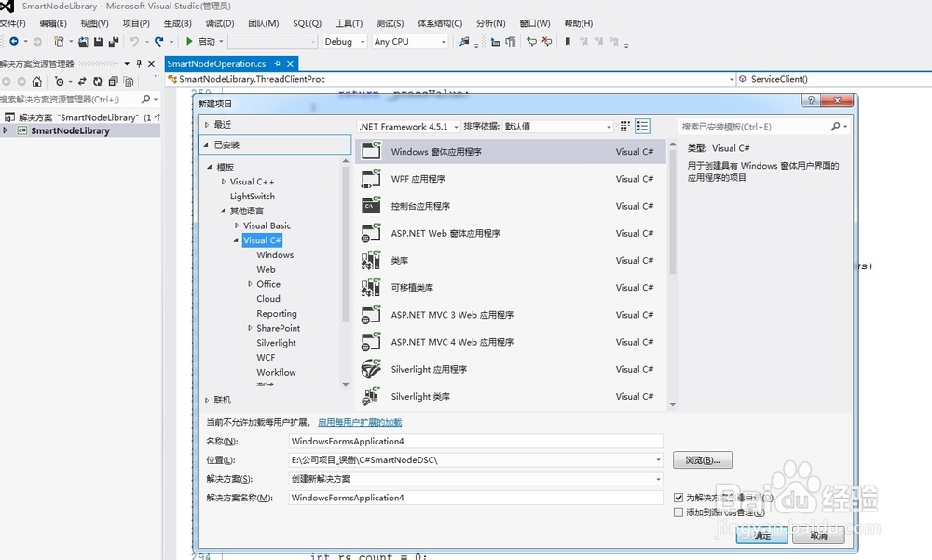Viewport: 932px width, 560px height.
Task: Click the 名称 input field
Action: (475, 441)
